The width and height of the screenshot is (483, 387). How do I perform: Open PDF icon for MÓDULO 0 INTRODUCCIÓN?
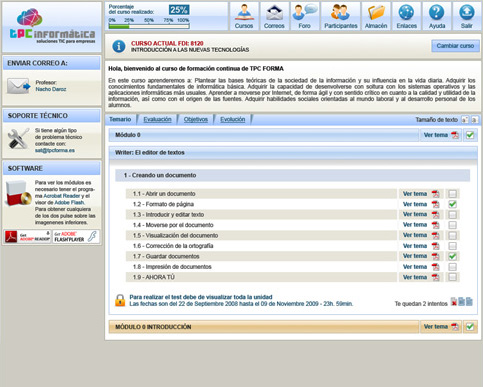(455, 327)
